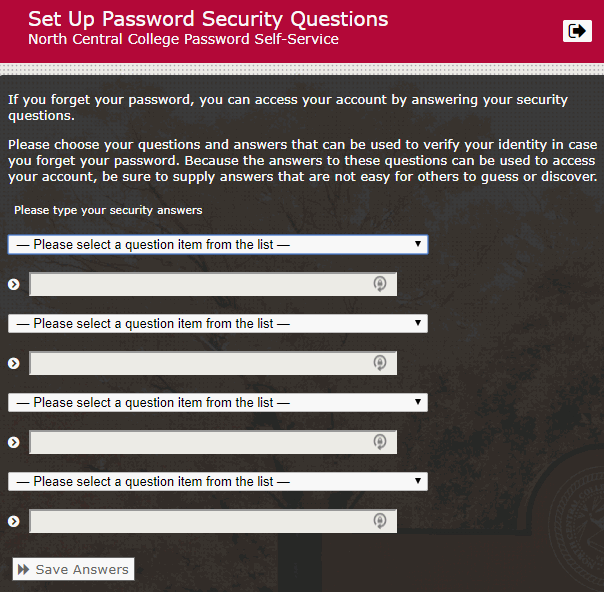Click into the third security answer field
Viewport: 604px width, 592px height.
200,442
